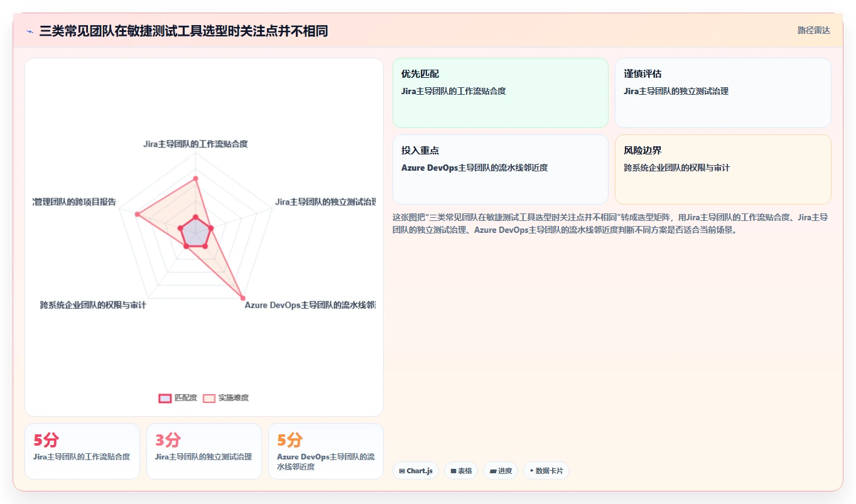The width and height of the screenshot is (856, 504).
Task: Click the 表格 tag
Action: tap(461, 471)
